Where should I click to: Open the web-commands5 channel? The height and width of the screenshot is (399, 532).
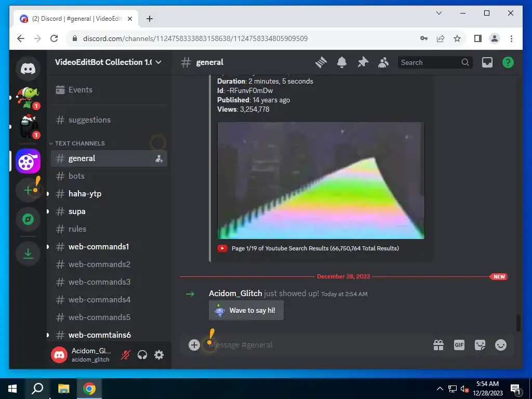coord(109,317)
